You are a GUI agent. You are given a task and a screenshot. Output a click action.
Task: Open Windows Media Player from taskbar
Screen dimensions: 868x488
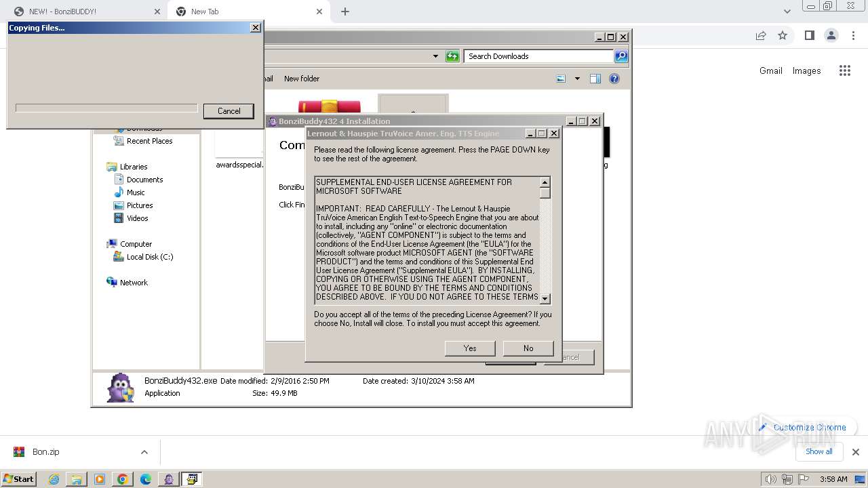(100, 479)
